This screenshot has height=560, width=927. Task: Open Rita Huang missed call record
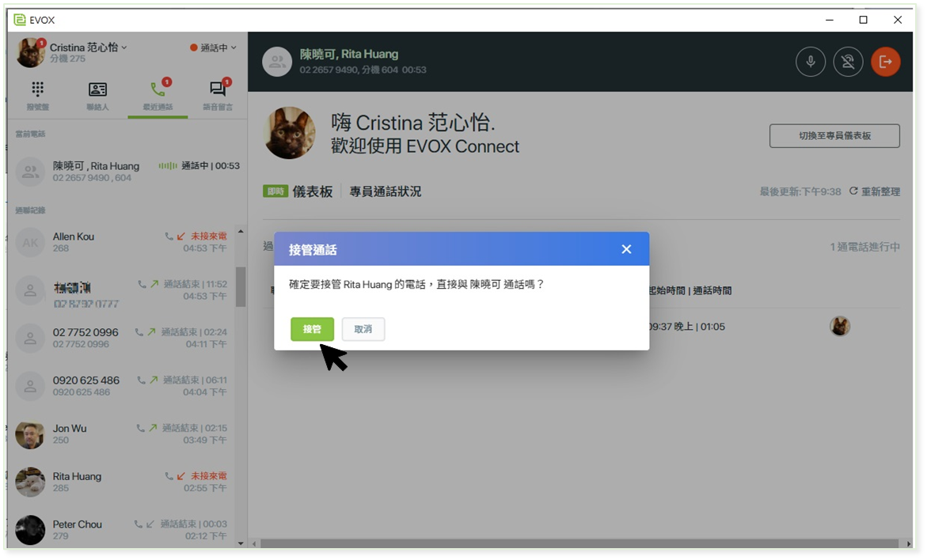pos(123,482)
